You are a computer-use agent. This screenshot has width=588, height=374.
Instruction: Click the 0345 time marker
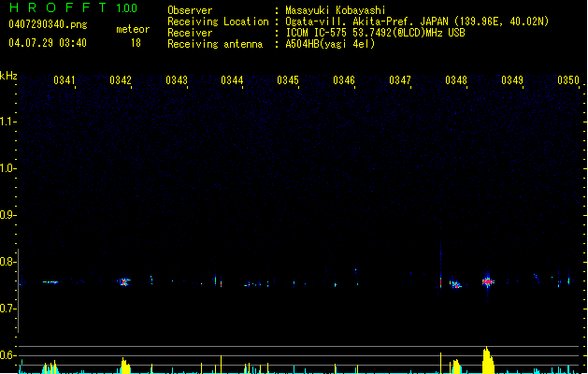(288, 80)
